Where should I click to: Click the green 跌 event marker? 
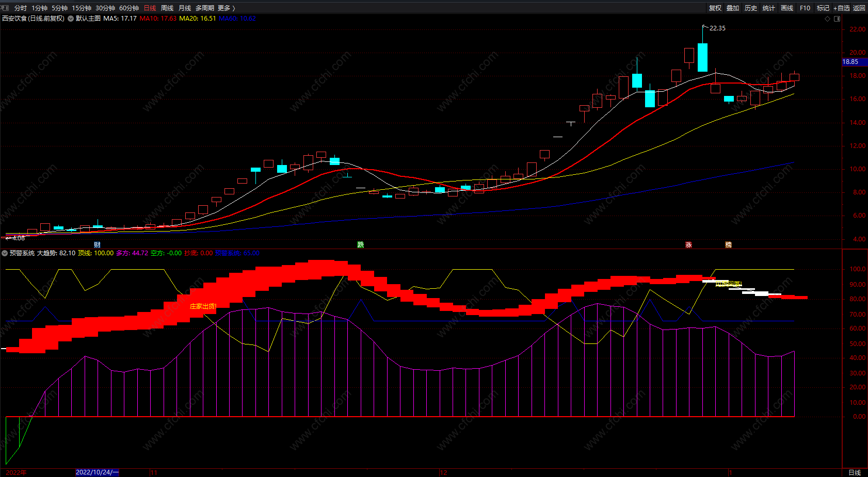pos(360,244)
